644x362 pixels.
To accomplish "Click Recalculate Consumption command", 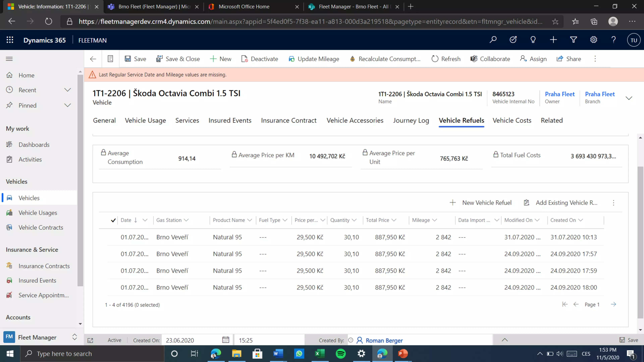I will click(385, 59).
